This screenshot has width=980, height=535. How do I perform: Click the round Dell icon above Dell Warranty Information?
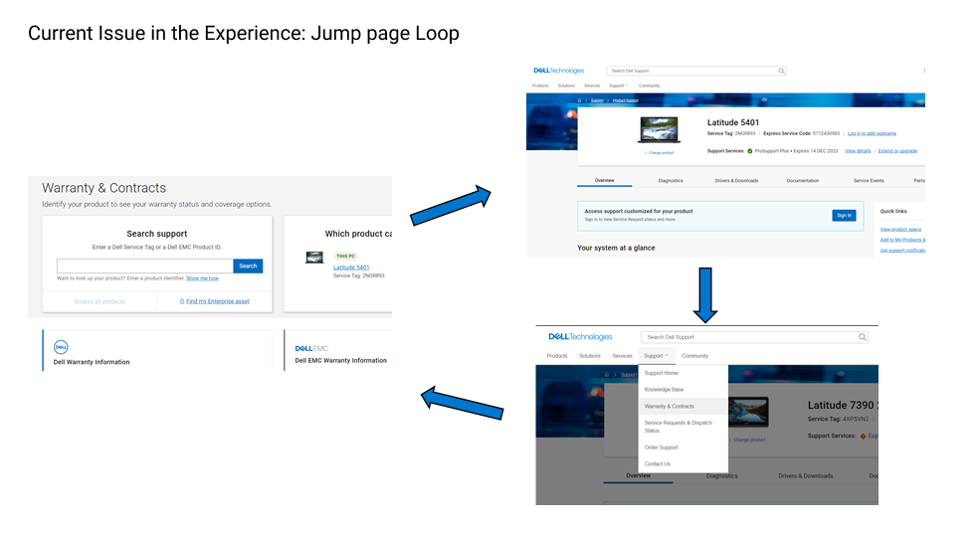pos(61,347)
